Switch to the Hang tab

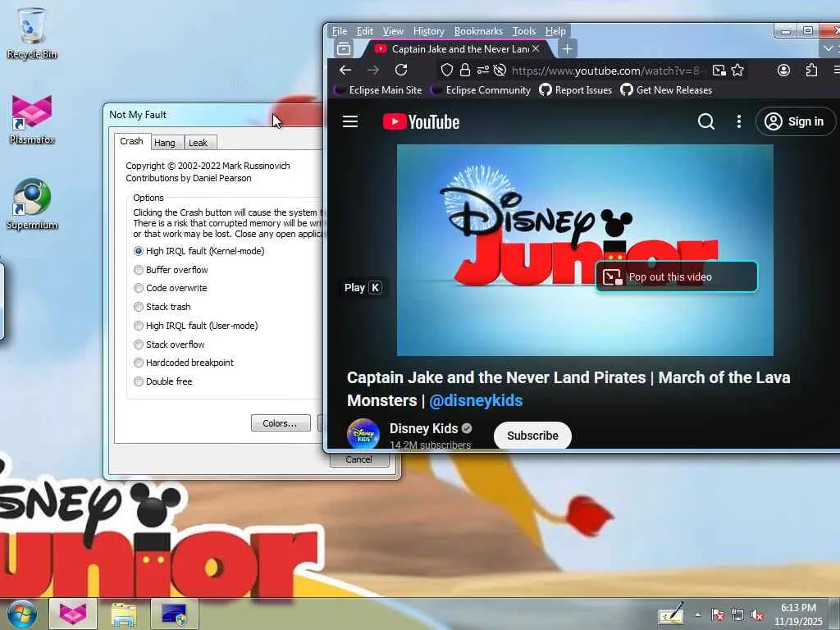pyautogui.click(x=164, y=143)
